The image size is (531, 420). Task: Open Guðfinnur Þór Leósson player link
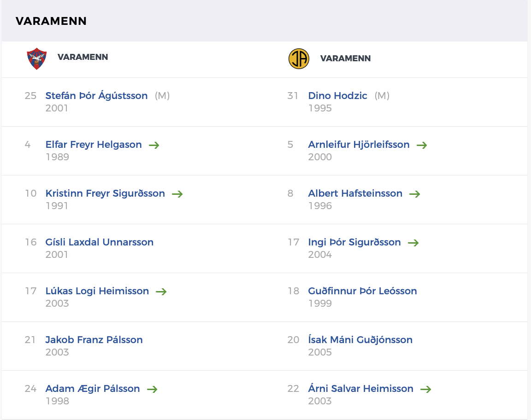tap(362, 291)
